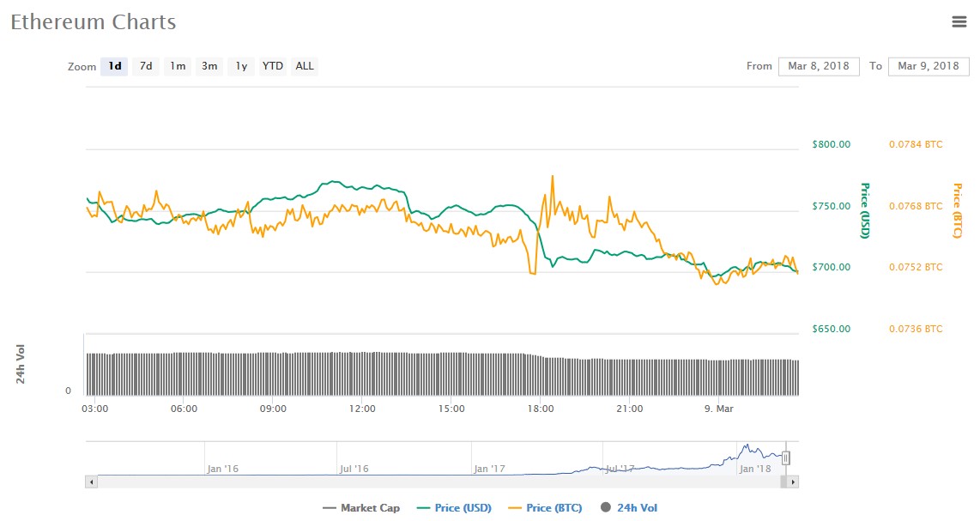The image size is (980, 521).
Task: Click the 18:00 time axis label
Action: 541,409
